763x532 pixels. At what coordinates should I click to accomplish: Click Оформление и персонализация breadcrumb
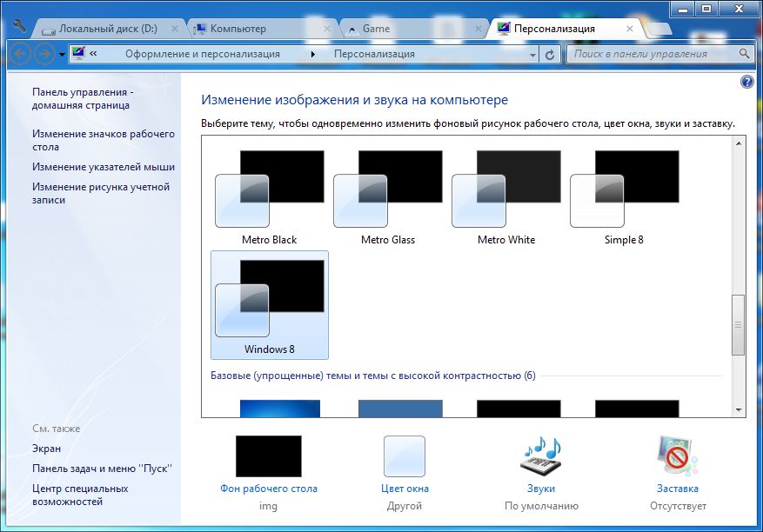click(203, 54)
